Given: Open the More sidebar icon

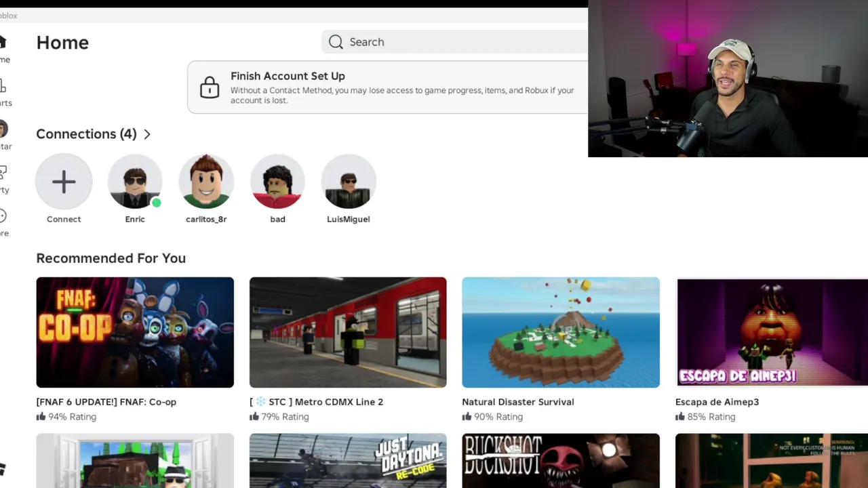Looking at the screenshot, I should click(3, 216).
